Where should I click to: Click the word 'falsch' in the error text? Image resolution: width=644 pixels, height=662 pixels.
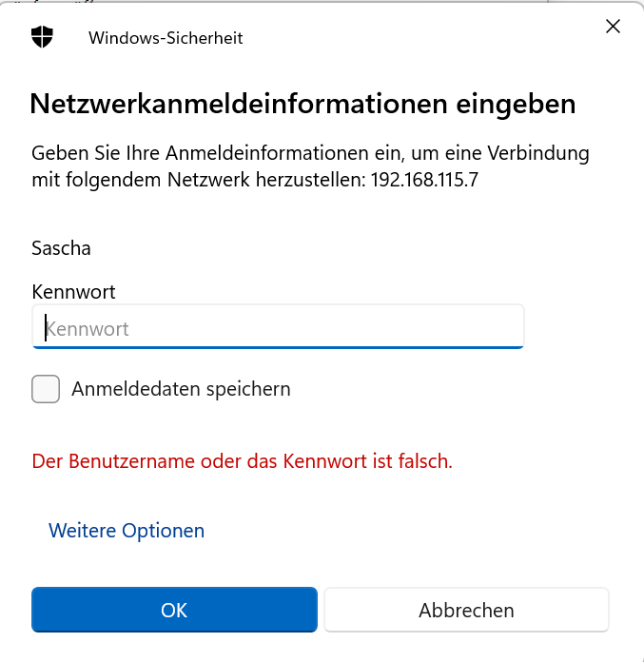(x=424, y=462)
